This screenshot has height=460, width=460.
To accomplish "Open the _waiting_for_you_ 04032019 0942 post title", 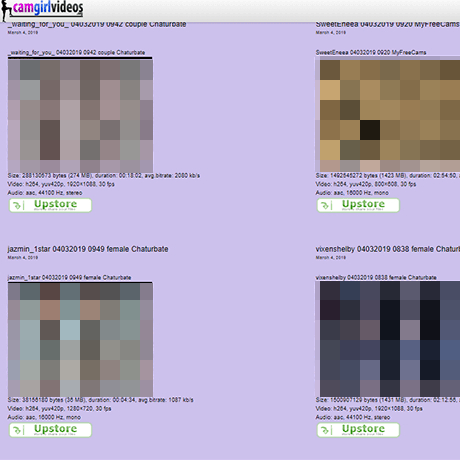I will [x=97, y=24].
